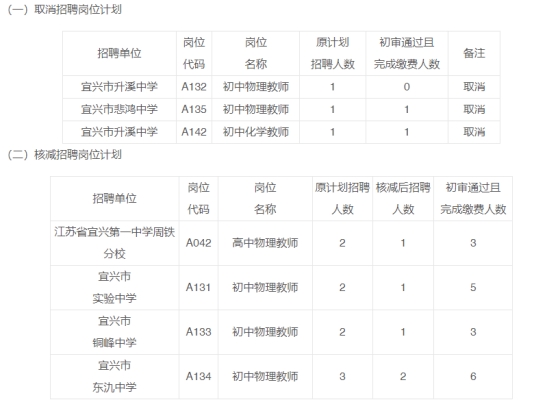Click the 高中物理教师 position cell

(265, 243)
